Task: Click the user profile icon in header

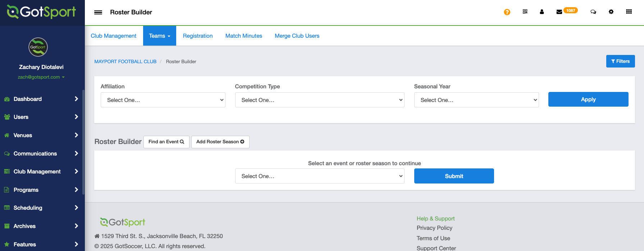Action: [542, 12]
